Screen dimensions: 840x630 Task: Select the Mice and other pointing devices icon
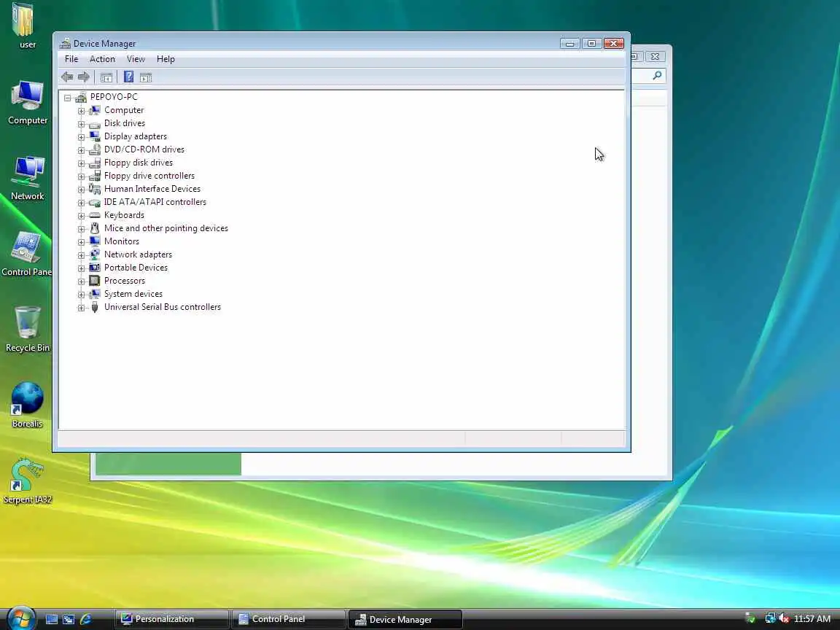[94, 228]
